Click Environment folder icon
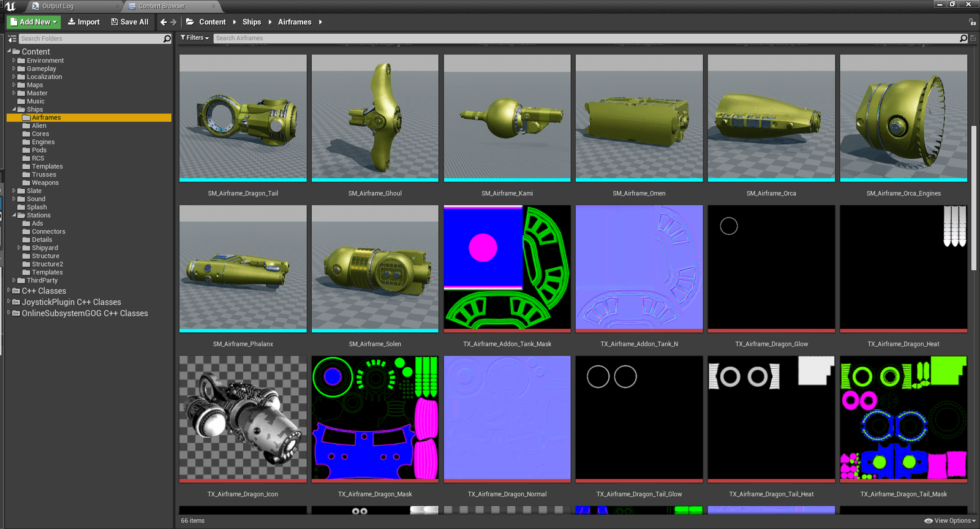Screen dimensions: 980x529 [x=21, y=61]
